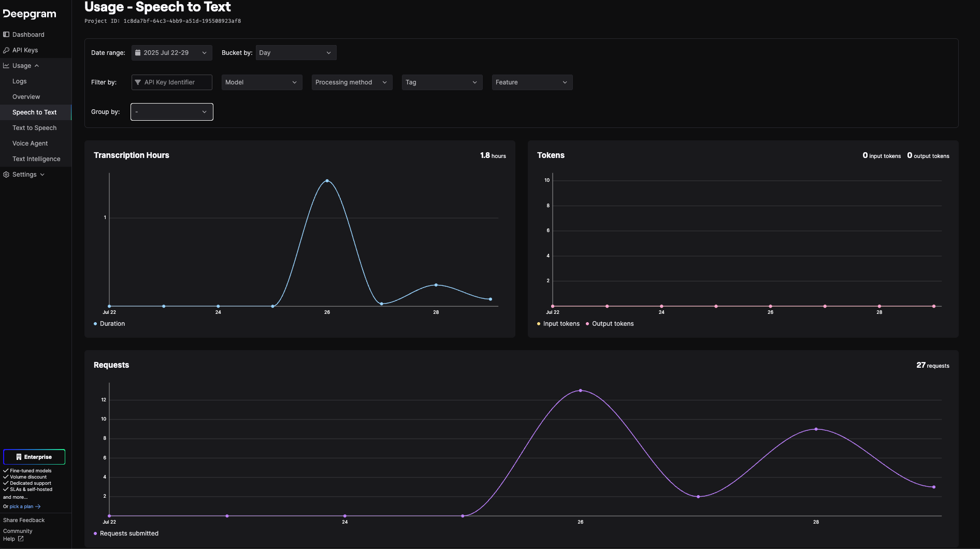Click Share Feedback
The width and height of the screenshot is (980, 549).
click(x=24, y=520)
